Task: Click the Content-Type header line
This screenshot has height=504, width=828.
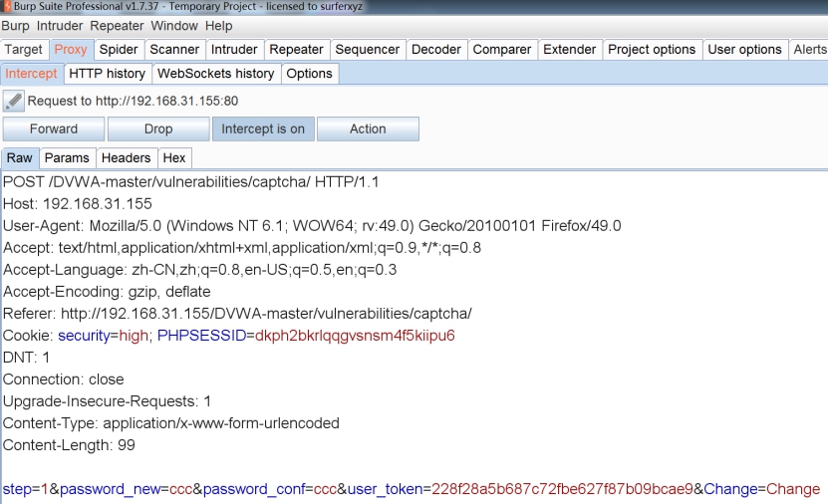Action: [x=171, y=423]
